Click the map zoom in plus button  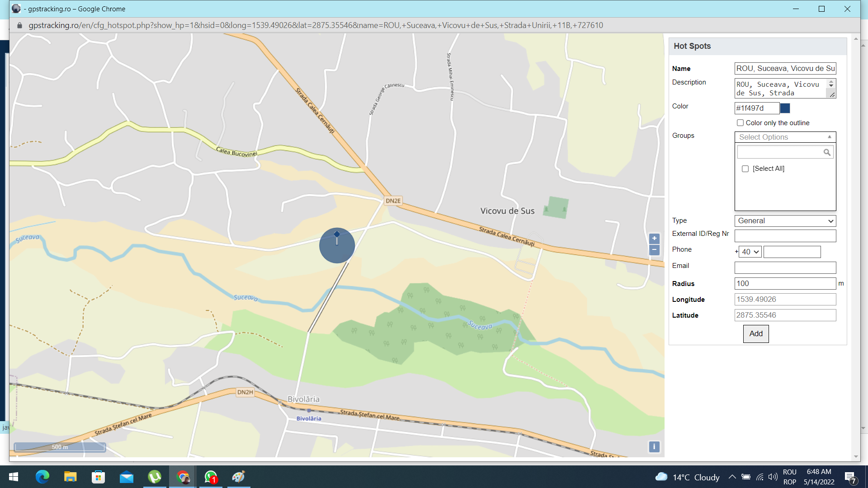[x=654, y=239]
